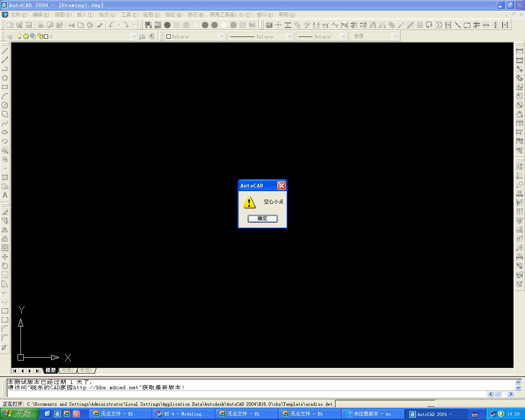Select the Mirror tool in modify toolbar
This screenshot has height=420, width=525.
point(5,230)
